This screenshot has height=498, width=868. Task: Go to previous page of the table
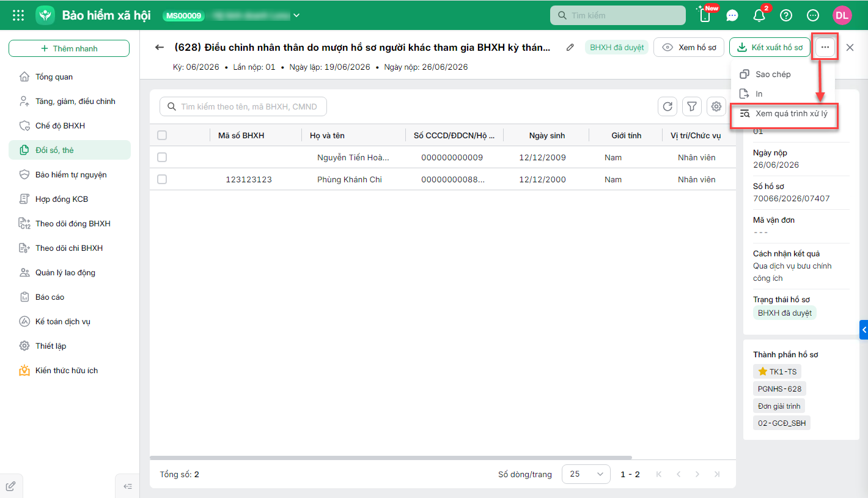(x=678, y=474)
